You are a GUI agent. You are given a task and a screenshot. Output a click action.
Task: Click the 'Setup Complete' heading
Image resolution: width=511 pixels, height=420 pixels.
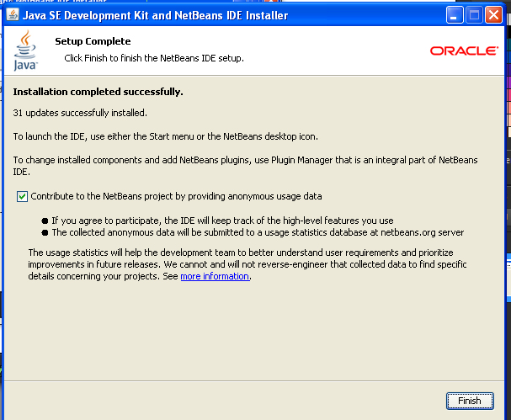tap(93, 40)
